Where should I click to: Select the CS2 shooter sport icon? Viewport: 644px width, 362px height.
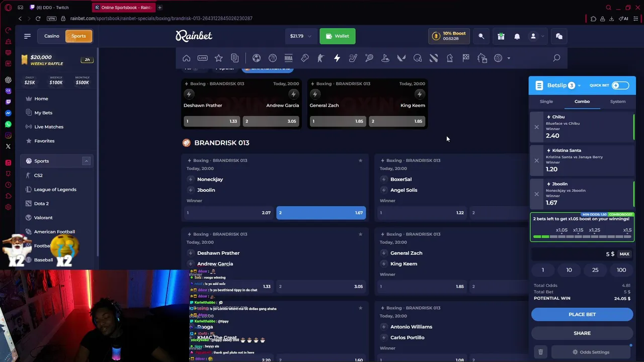(321, 58)
